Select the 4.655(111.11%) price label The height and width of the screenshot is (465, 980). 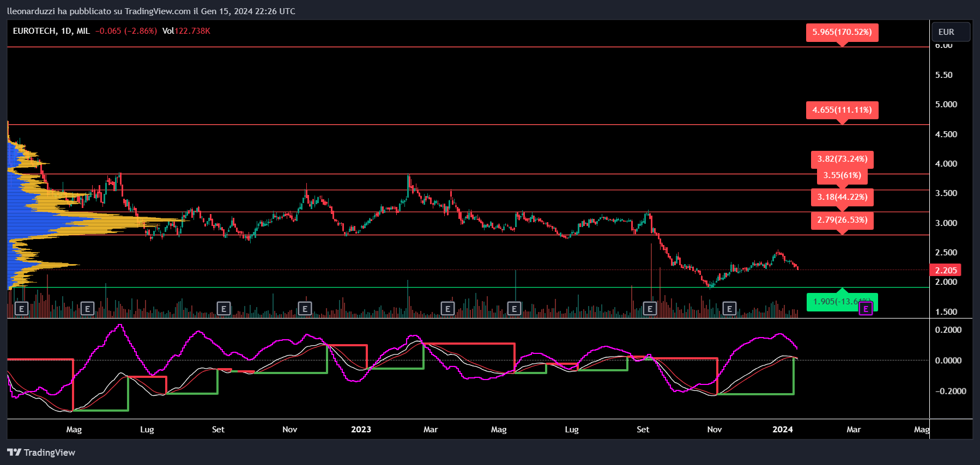point(842,110)
